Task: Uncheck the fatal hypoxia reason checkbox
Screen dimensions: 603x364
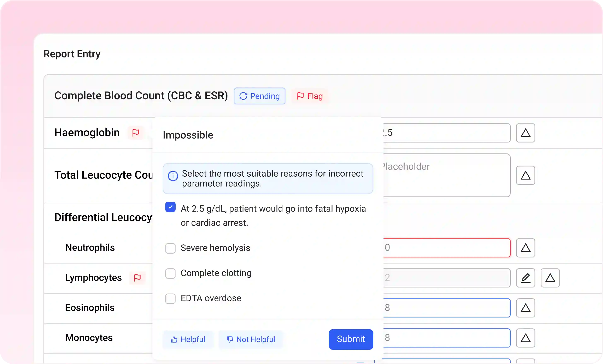Action: pos(170,207)
